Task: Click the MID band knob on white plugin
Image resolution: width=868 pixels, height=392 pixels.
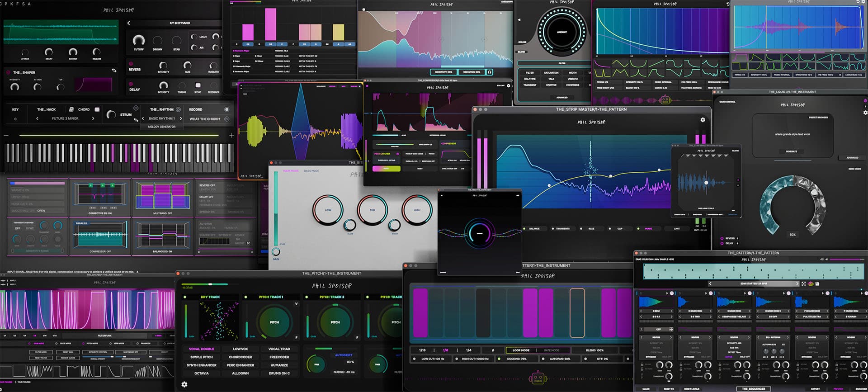Action: [x=372, y=210]
